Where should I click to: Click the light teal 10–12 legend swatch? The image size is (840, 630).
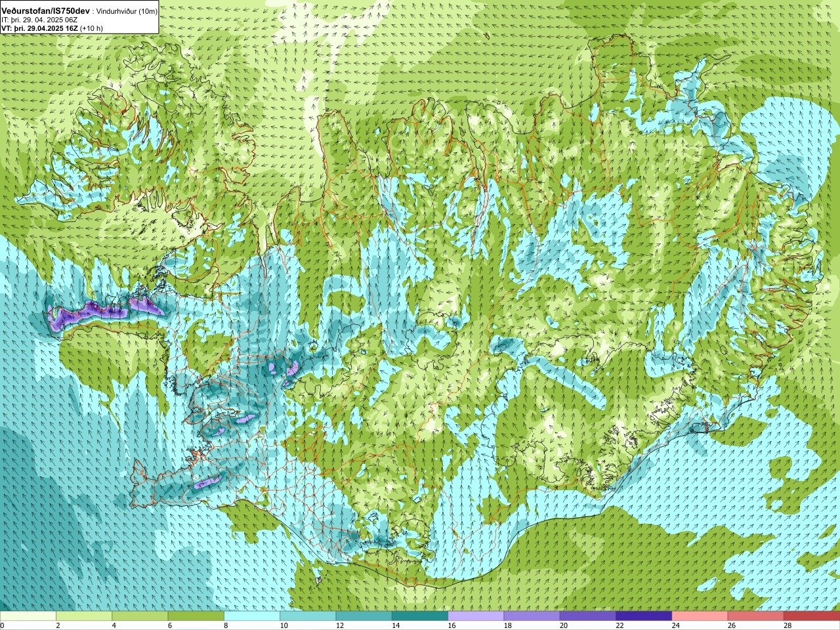coord(308,616)
